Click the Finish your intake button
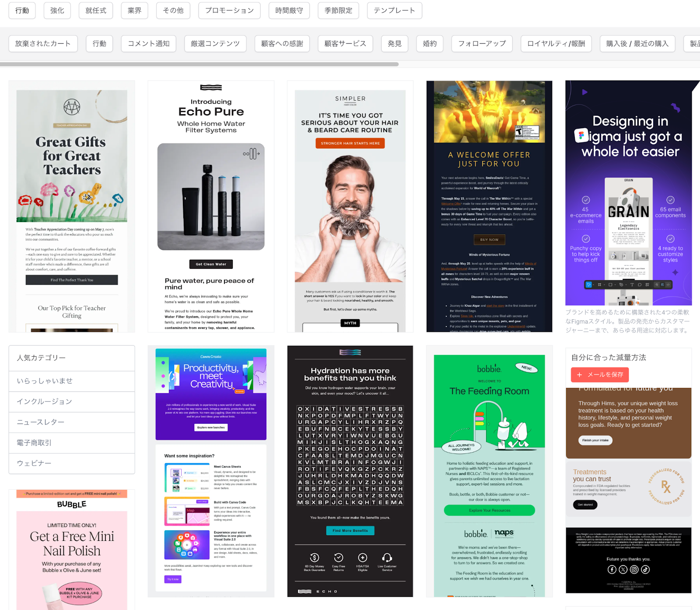The height and width of the screenshot is (610, 700). click(x=595, y=440)
